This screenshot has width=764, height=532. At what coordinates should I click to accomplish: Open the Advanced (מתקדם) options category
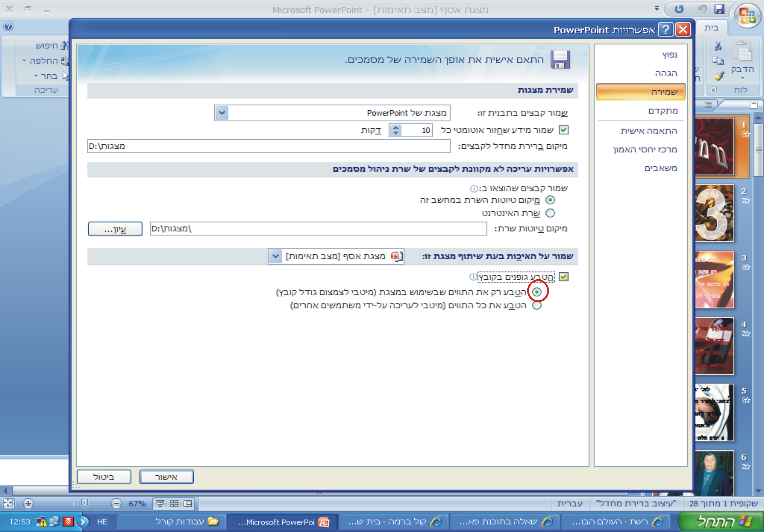coord(663,111)
